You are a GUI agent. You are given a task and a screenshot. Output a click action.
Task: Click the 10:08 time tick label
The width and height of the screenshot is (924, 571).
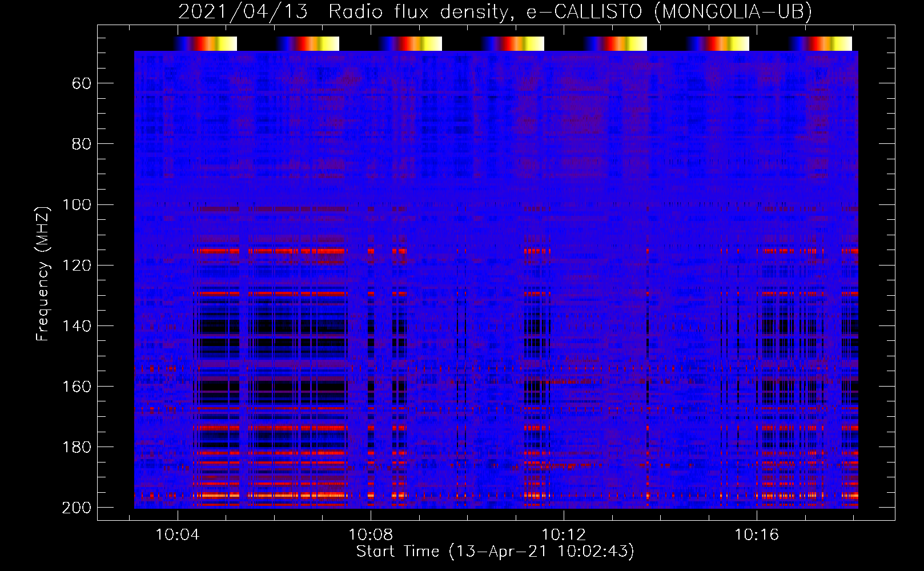point(371,534)
